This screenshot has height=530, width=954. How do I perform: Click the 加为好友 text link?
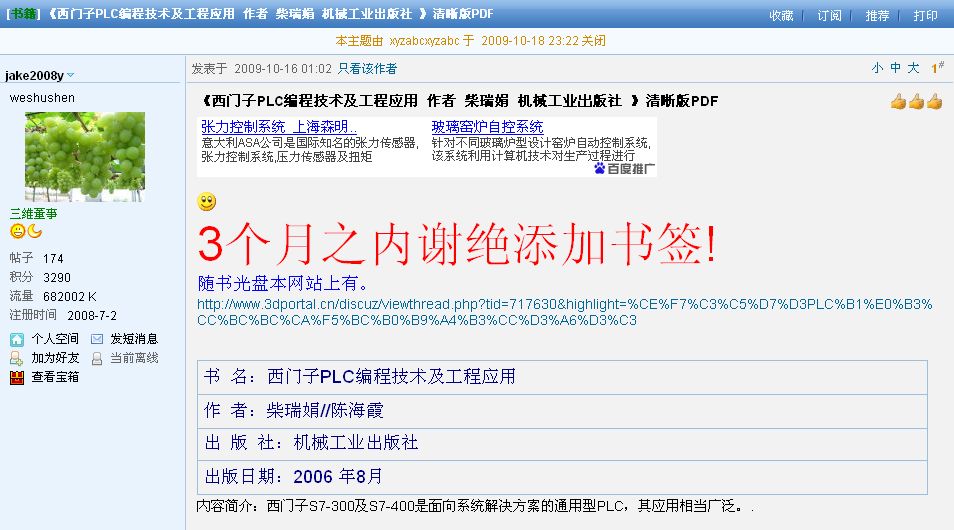click(x=55, y=358)
